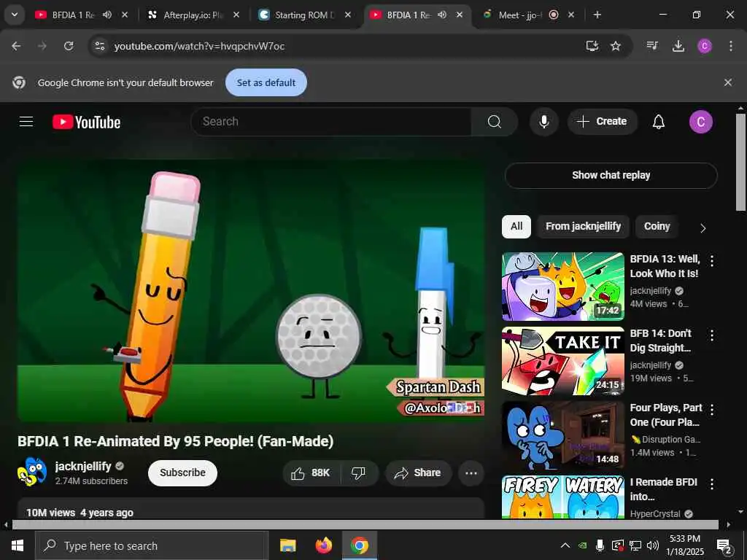This screenshot has height=560, width=747.
Task: Click the horizontal page scrollbar
Action: (365, 525)
